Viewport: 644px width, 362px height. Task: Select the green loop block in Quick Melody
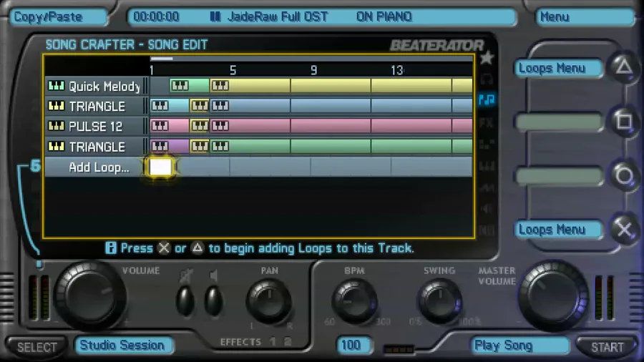[x=190, y=85]
